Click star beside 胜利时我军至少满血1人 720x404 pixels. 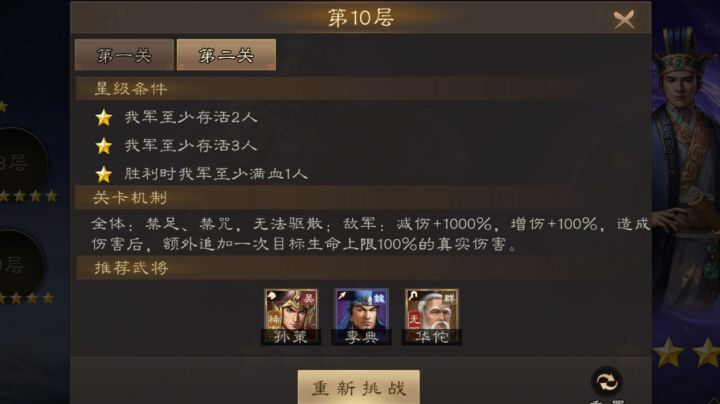point(104,174)
